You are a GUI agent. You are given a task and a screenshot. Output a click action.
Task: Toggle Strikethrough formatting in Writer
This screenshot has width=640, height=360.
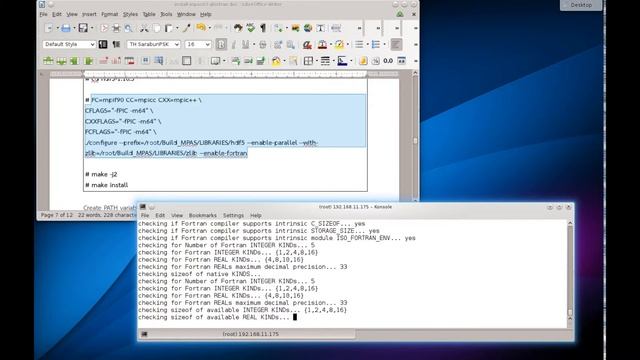click(262, 44)
